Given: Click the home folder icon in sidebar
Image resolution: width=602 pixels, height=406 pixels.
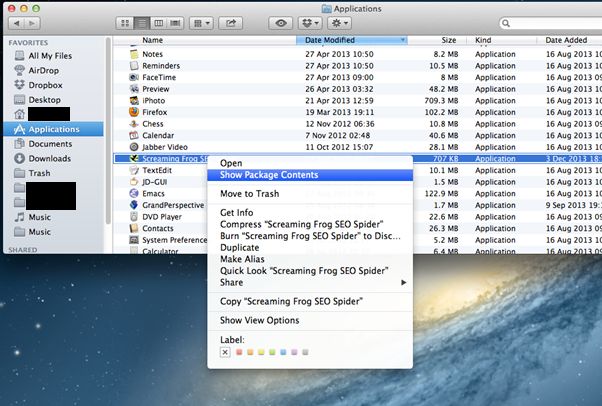Looking at the screenshot, I should pyautogui.click(x=20, y=114).
